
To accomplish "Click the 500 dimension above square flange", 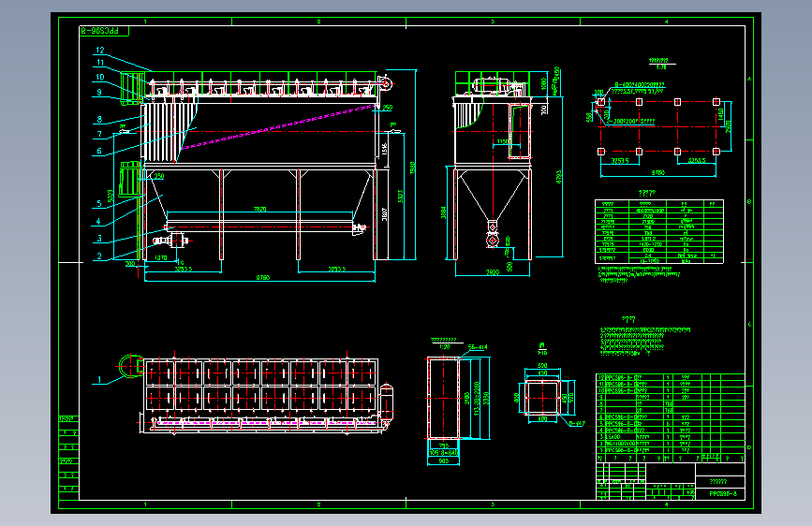I will pos(542,366).
